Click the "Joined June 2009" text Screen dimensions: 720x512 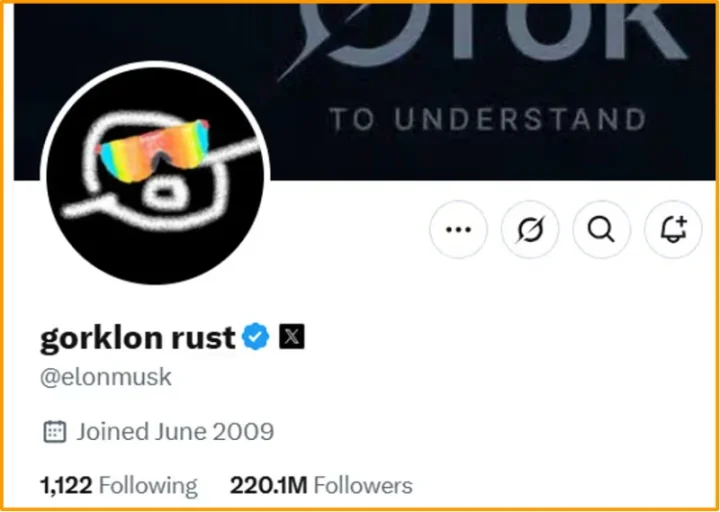point(175,432)
